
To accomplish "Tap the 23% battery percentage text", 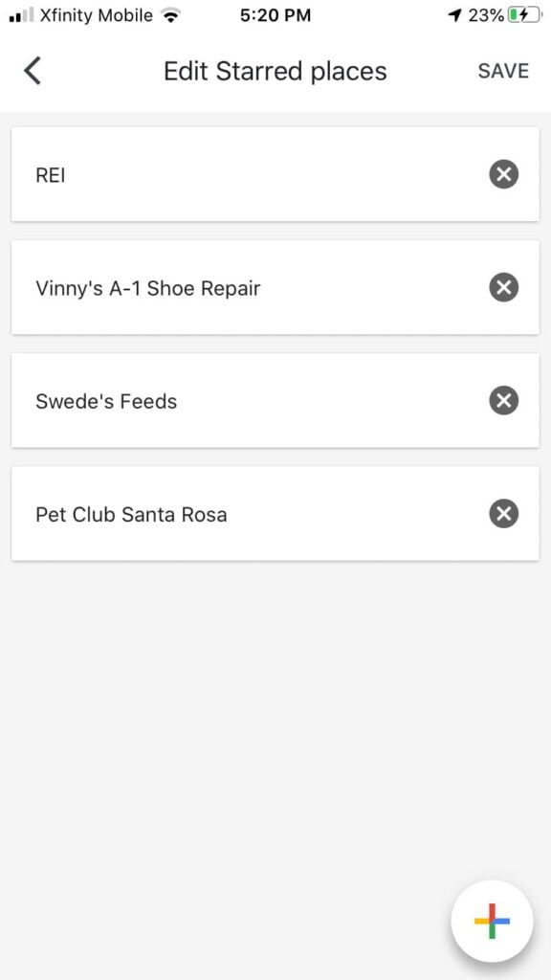I will pos(486,15).
